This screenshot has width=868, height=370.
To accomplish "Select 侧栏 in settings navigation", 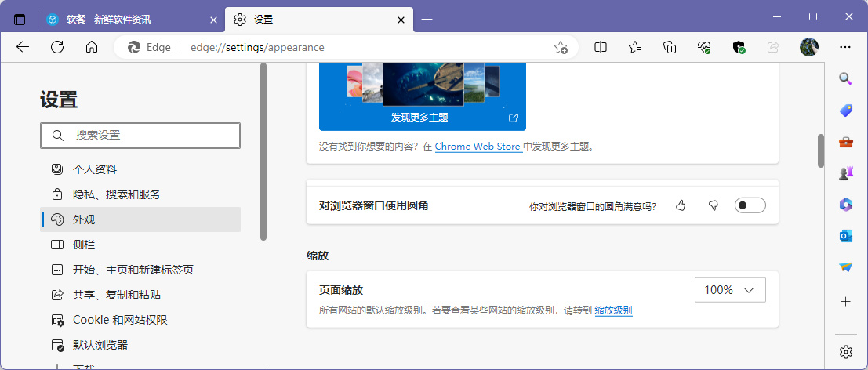I will click(x=84, y=245).
